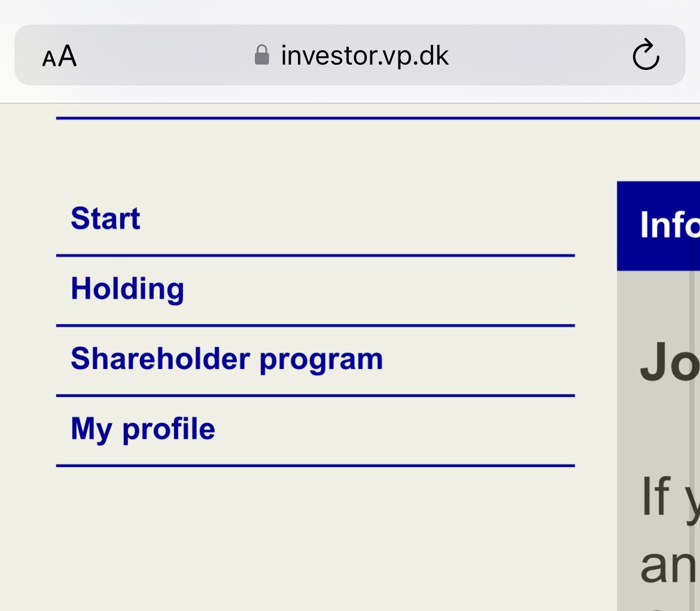Click the padlock security icon

(261, 55)
